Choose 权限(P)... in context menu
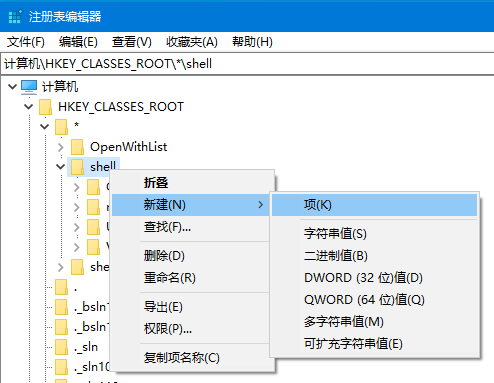Image resolution: width=494 pixels, height=383 pixels. tap(190, 329)
